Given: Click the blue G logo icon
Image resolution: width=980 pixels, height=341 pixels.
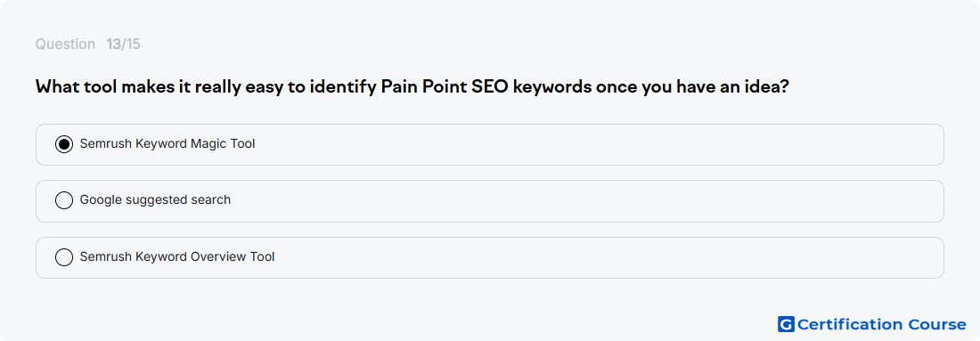Looking at the screenshot, I should tap(786, 324).
